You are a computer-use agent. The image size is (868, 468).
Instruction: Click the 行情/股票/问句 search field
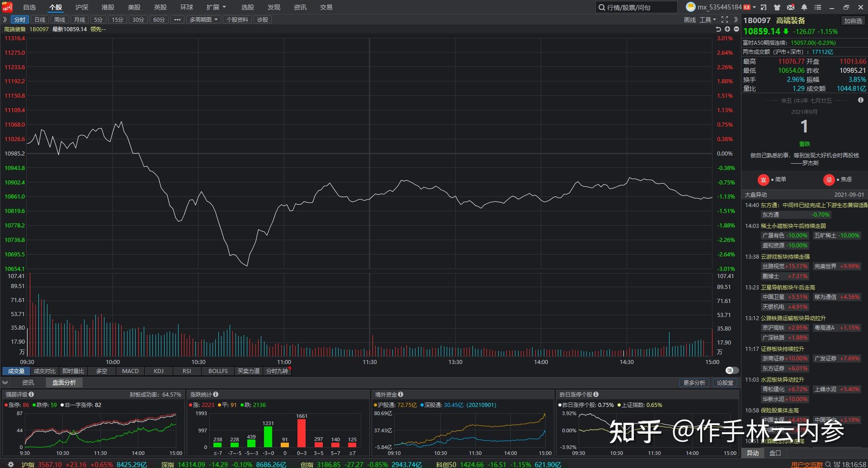[x=637, y=7]
